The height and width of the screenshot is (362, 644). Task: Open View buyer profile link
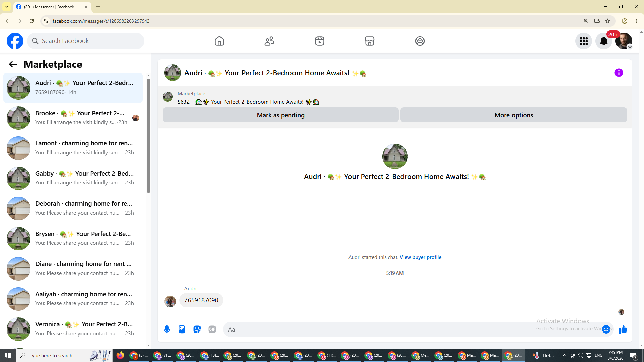(420, 257)
